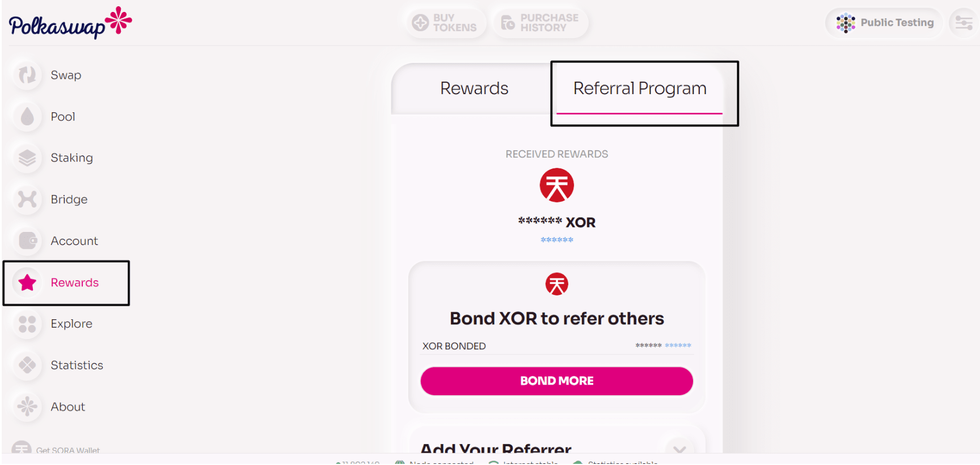The width and height of the screenshot is (980, 465).
Task: Click the Public Testing network button
Action: click(x=885, y=23)
